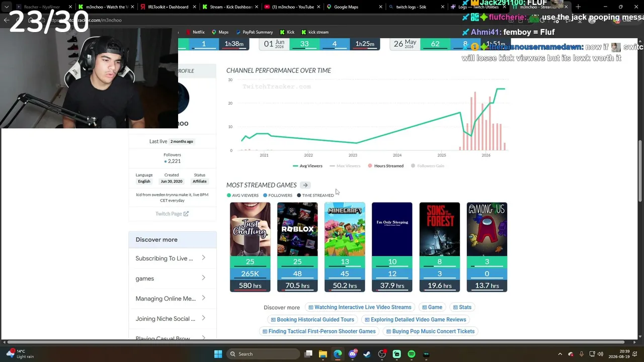Open the Twitch Page link

[x=172, y=214]
